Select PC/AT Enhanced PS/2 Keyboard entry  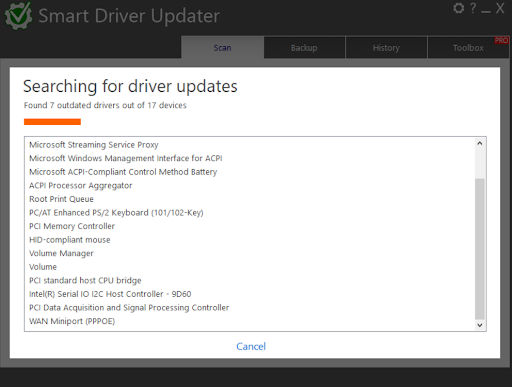(116, 213)
